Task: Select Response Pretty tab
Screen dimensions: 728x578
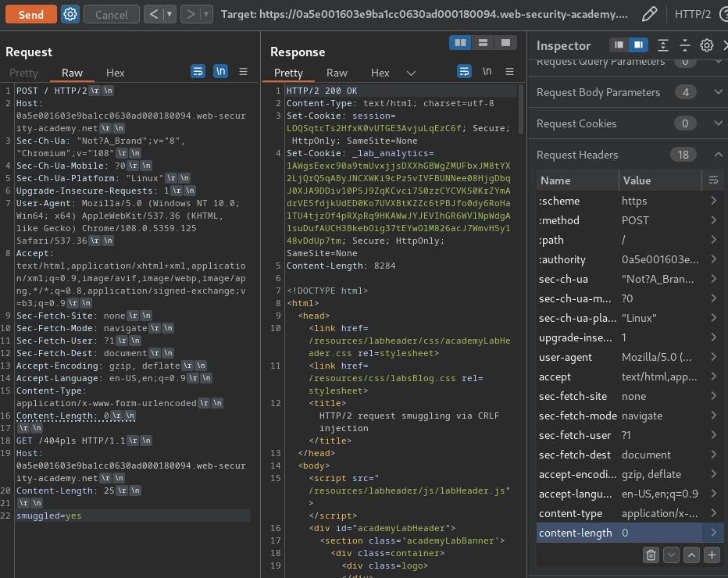Action: point(288,73)
